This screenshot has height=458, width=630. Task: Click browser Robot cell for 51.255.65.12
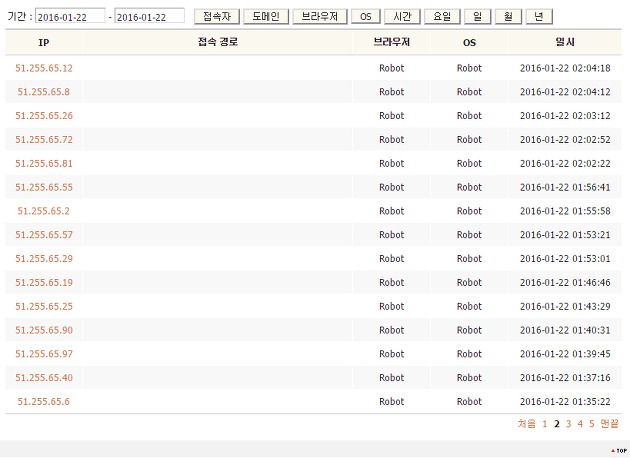[x=392, y=68]
